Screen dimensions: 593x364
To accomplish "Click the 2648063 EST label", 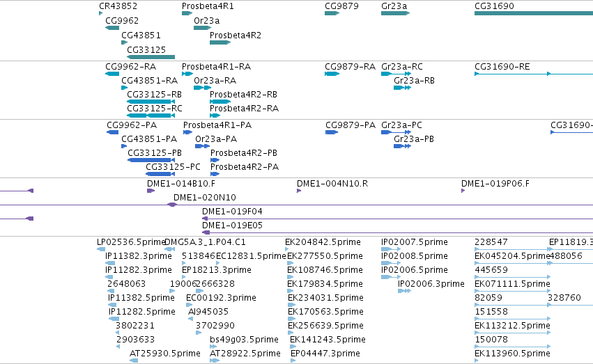I will pyautogui.click(x=126, y=284).
